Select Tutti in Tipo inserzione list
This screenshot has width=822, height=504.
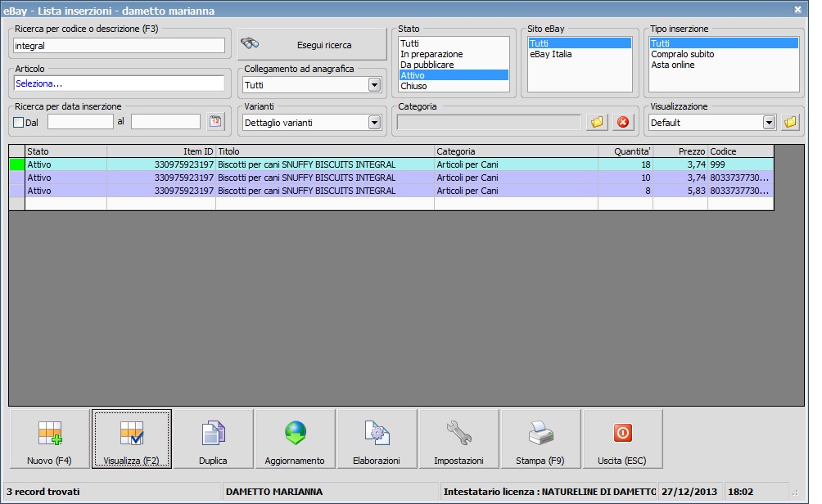(724, 43)
